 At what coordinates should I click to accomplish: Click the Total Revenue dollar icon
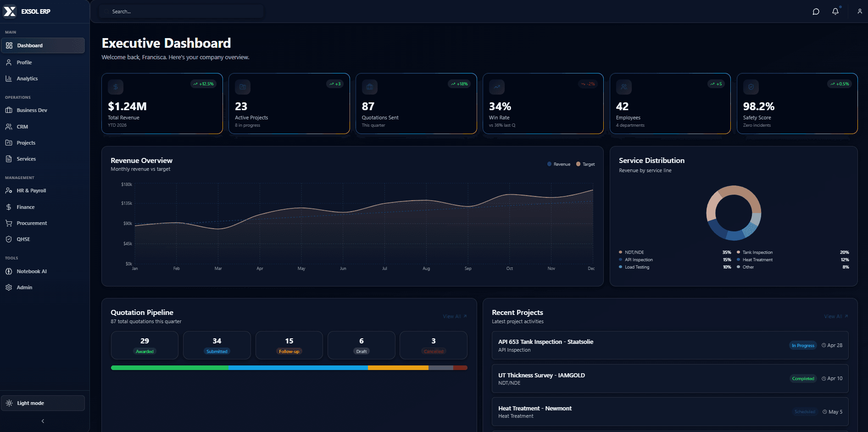(x=116, y=87)
